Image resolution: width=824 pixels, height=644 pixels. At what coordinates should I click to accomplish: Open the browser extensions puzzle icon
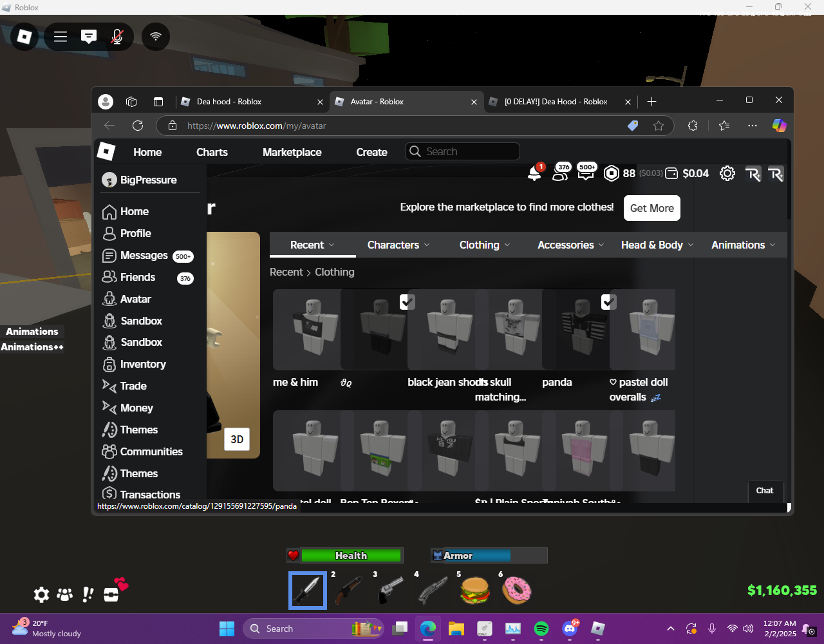coord(693,126)
